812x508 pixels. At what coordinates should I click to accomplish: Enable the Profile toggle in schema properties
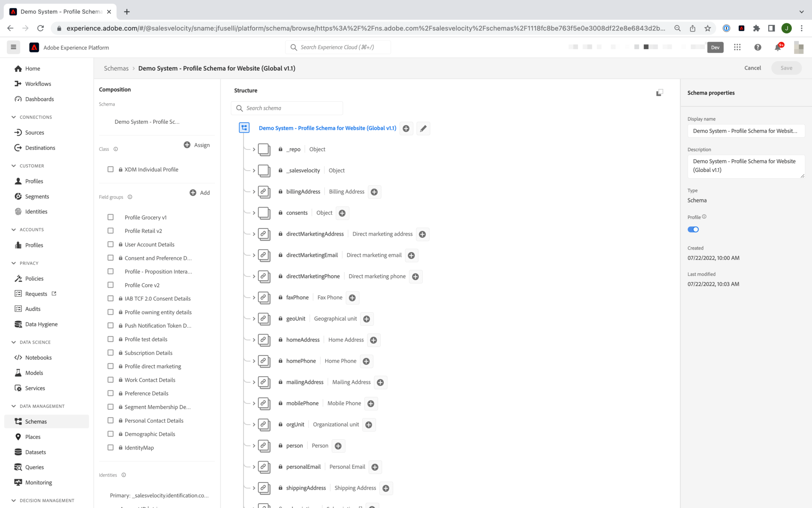coord(693,229)
